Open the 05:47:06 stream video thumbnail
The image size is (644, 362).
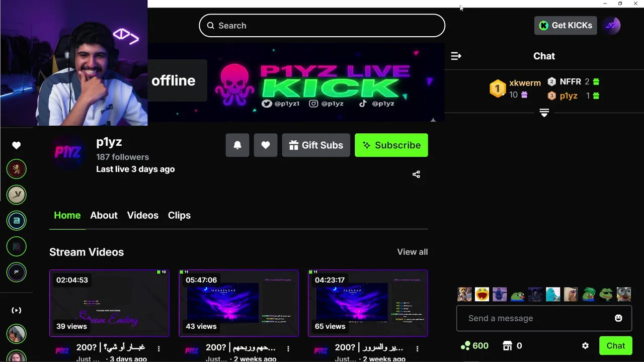point(238,303)
